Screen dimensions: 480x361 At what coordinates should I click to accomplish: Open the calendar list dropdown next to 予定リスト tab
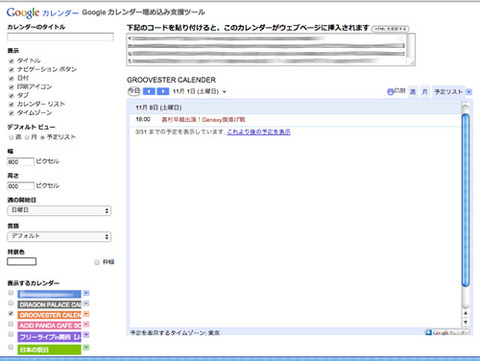(x=469, y=92)
